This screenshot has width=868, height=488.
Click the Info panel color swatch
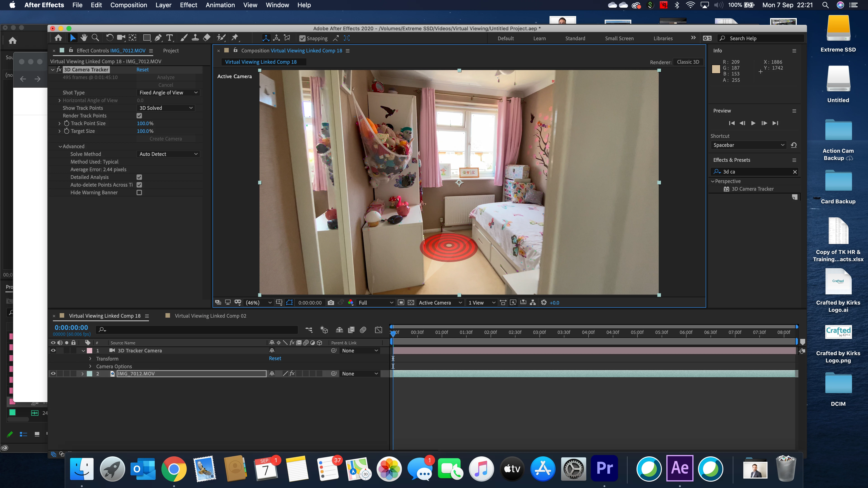[x=716, y=69]
